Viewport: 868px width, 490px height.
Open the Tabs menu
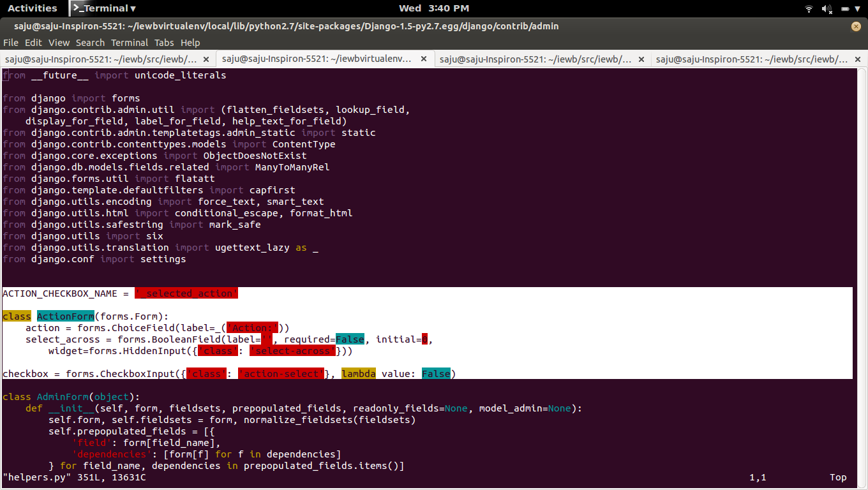coord(164,43)
